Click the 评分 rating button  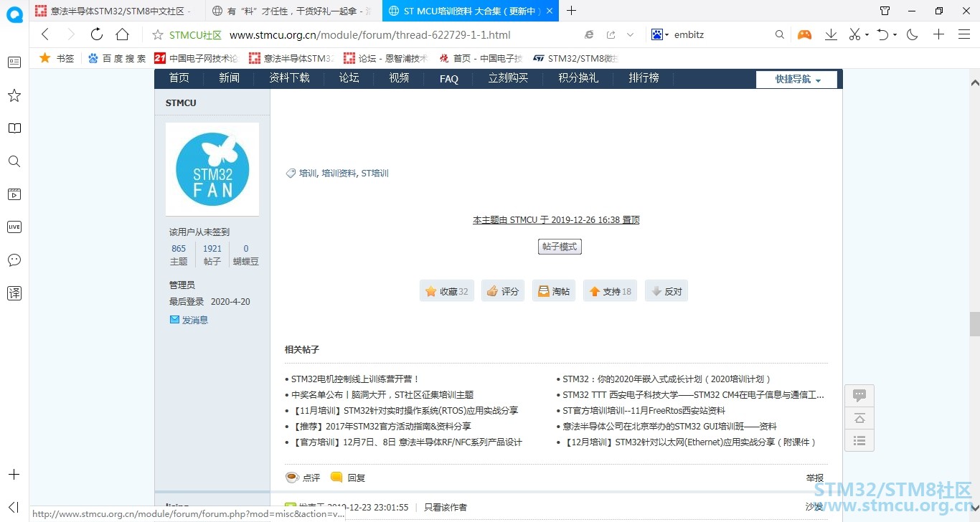click(x=503, y=291)
